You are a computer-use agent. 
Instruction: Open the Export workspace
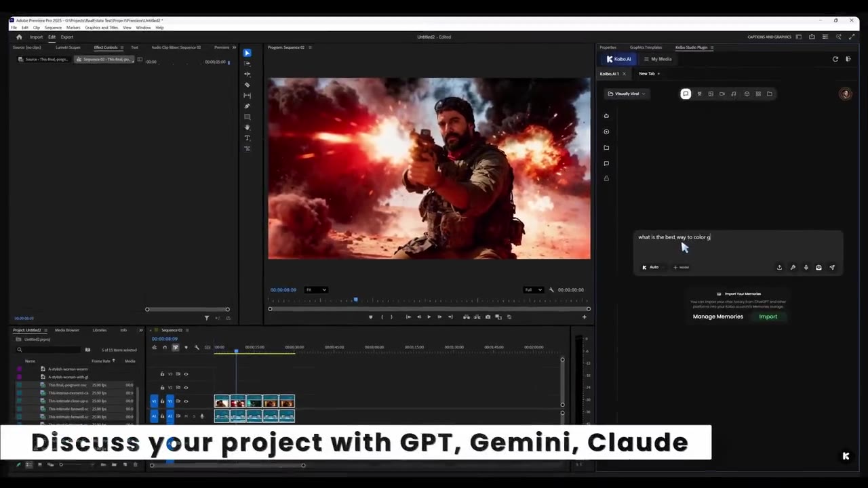(67, 37)
